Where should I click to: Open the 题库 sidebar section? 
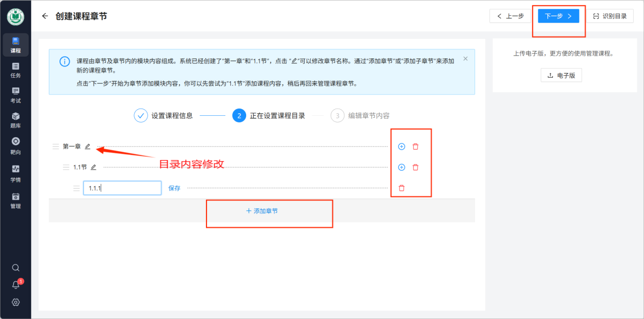pyautogui.click(x=15, y=120)
